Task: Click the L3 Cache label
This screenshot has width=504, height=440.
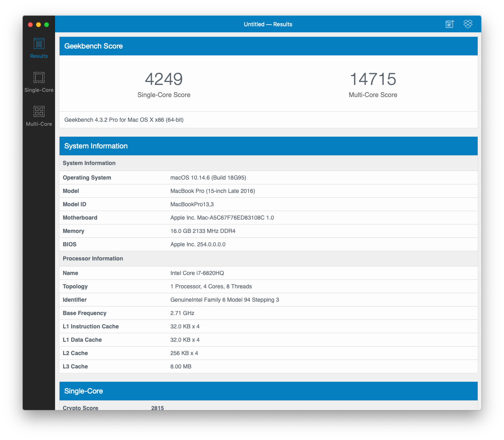Action: 75,366
